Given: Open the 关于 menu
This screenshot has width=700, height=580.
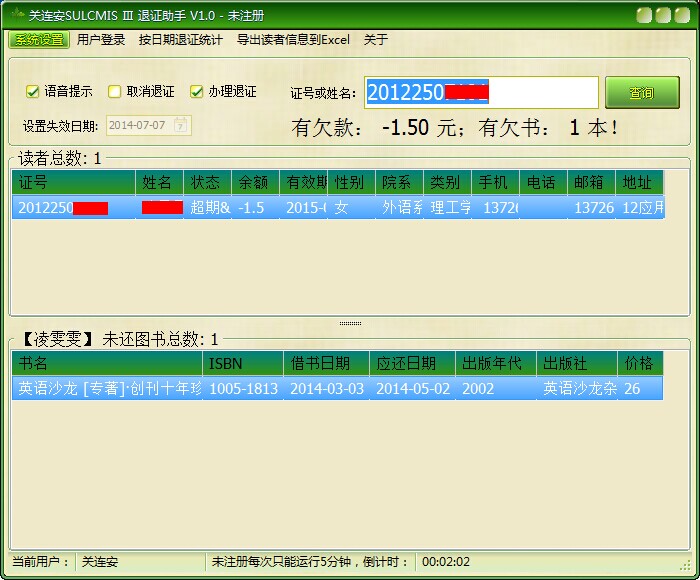Looking at the screenshot, I should click(375, 40).
